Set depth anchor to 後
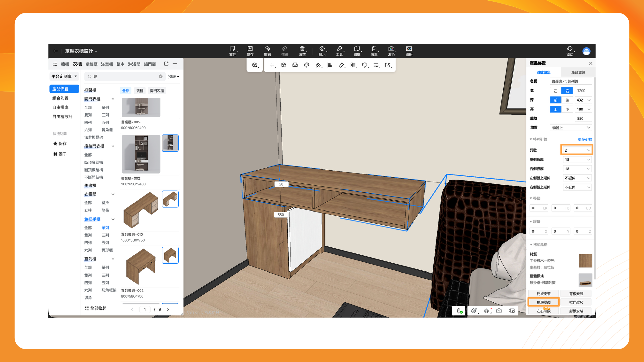Image resolution: width=644 pixels, height=362 pixels. [567, 100]
